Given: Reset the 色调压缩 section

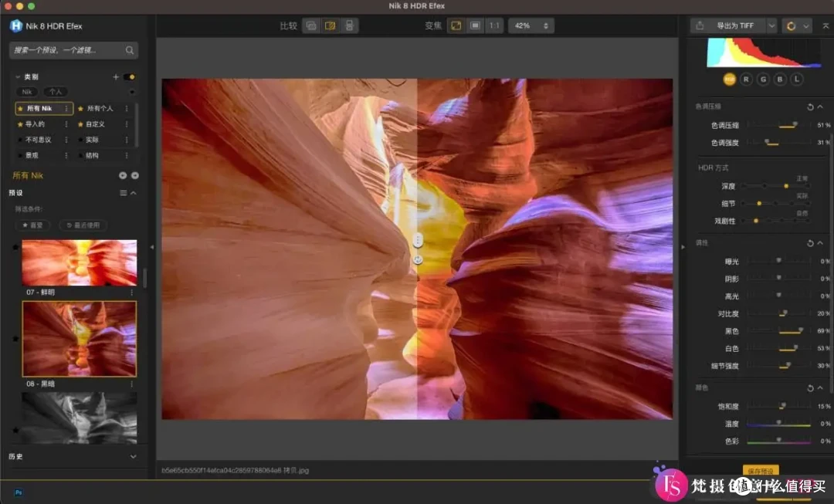Looking at the screenshot, I should (x=810, y=107).
